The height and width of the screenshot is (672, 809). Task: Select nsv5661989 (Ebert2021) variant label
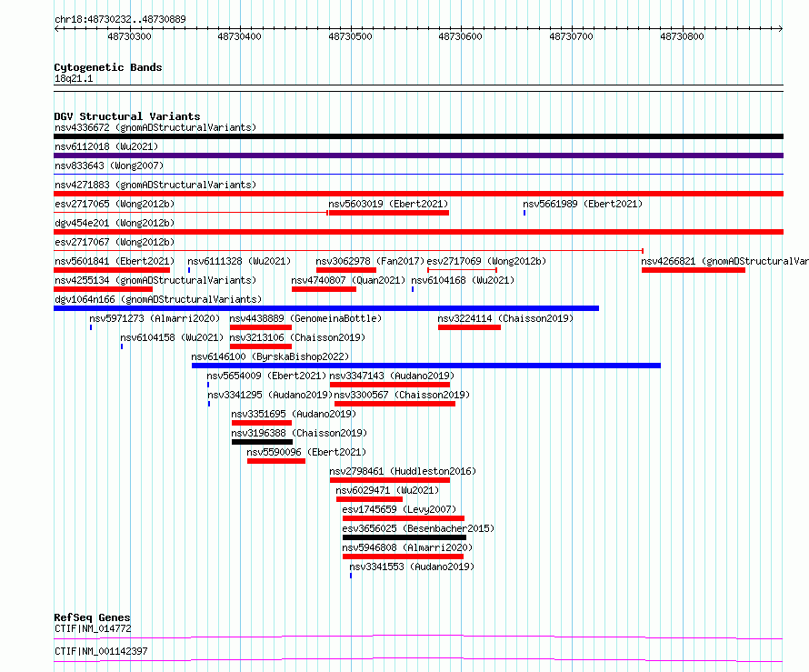pyautogui.click(x=583, y=204)
